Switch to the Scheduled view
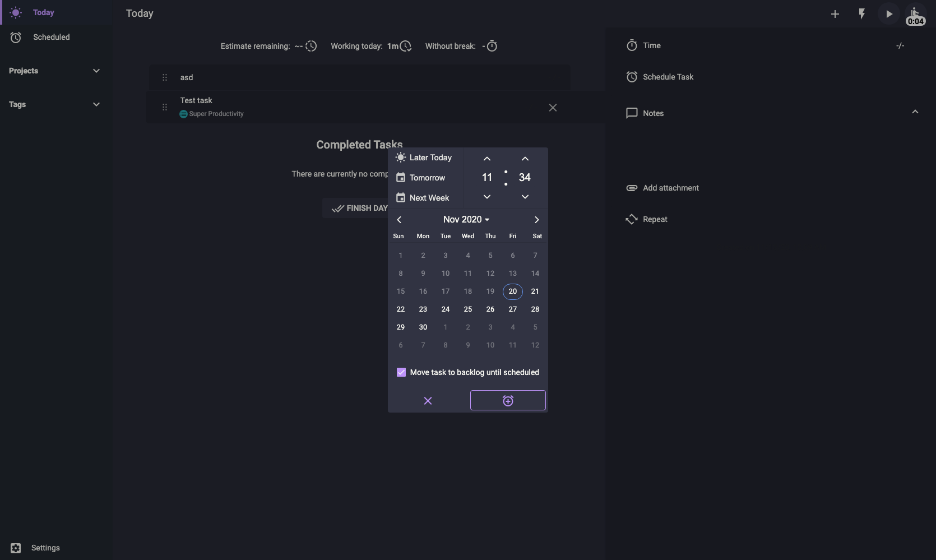This screenshot has height=560, width=936. 51,37
